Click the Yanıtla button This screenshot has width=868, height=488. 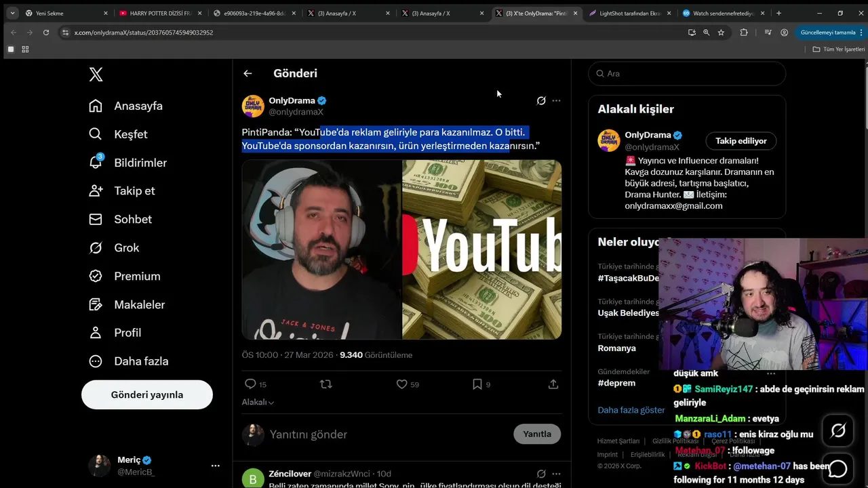pos(537,434)
